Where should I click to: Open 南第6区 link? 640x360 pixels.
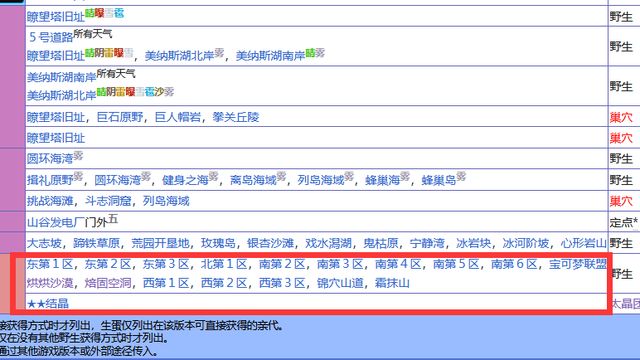(x=514, y=264)
